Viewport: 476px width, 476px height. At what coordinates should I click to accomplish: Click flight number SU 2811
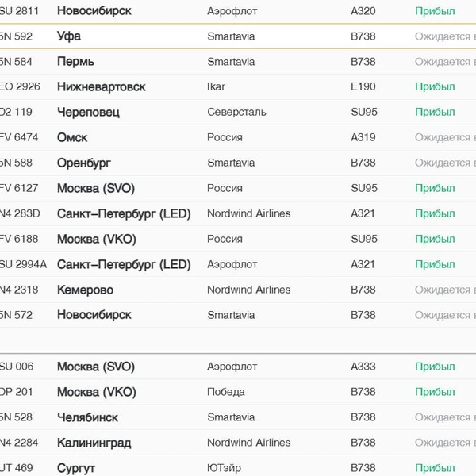pos(20,11)
